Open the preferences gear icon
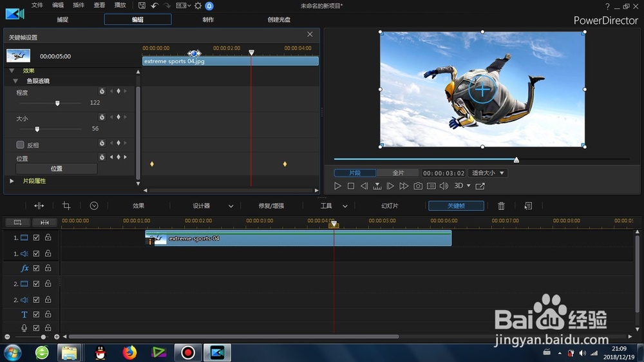 point(198,6)
